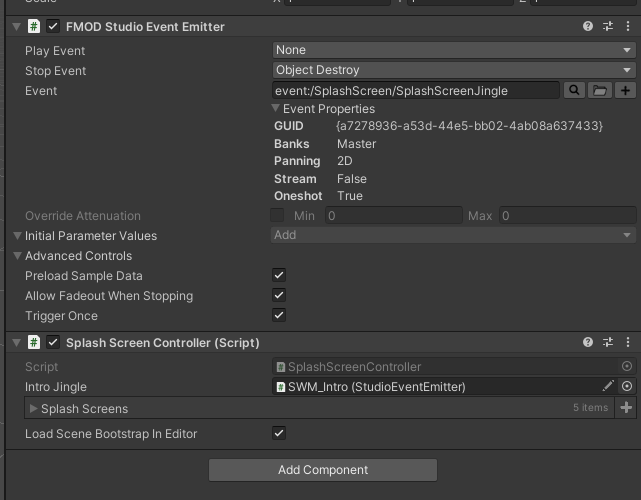Click the Splash Screens 5 items count

[590, 408]
